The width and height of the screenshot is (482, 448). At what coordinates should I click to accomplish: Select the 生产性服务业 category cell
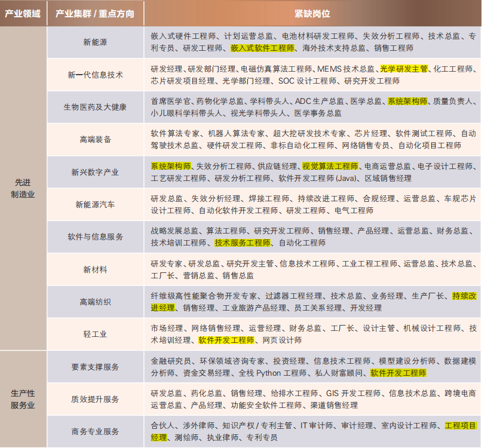[x=23, y=399]
